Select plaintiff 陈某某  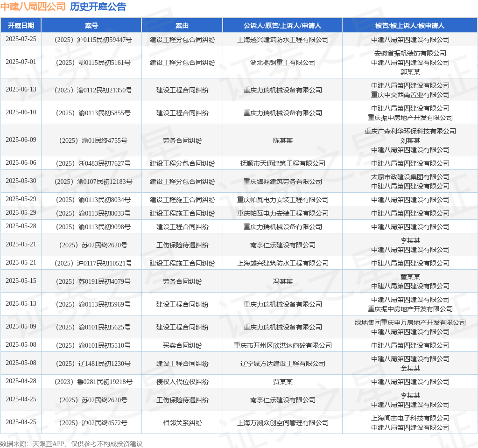pos(282,140)
